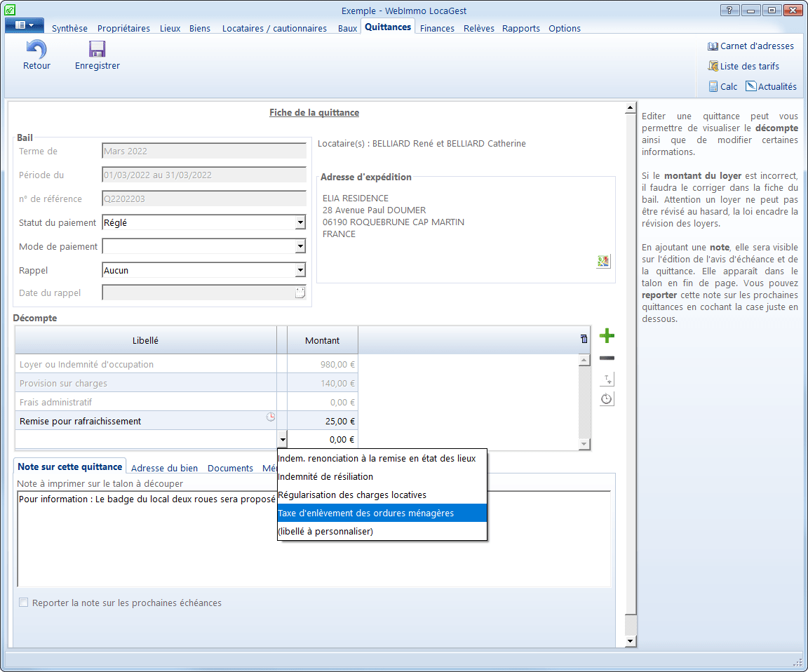808x672 pixels.
Task: Remove décompte line with minus icon
Action: tap(607, 358)
